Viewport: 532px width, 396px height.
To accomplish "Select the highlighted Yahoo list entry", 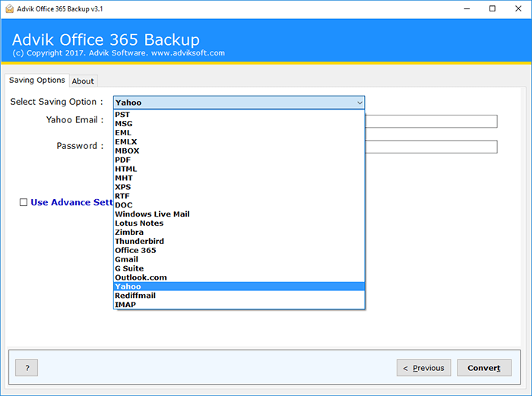I will [239, 287].
